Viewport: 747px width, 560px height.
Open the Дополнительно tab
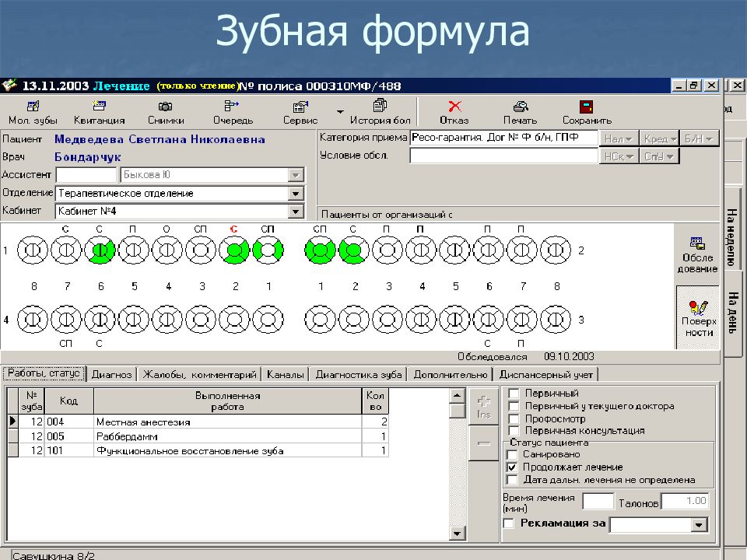point(451,375)
